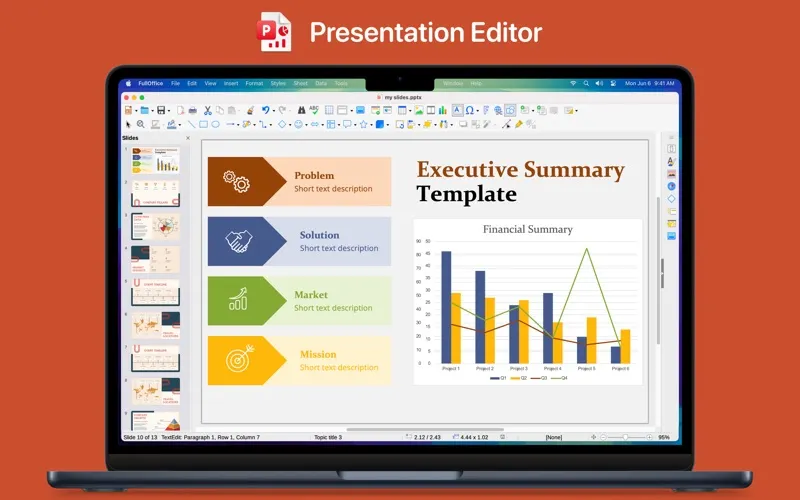
Task: Insert a chart using the bar chart icon
Action: pos(442,110)
